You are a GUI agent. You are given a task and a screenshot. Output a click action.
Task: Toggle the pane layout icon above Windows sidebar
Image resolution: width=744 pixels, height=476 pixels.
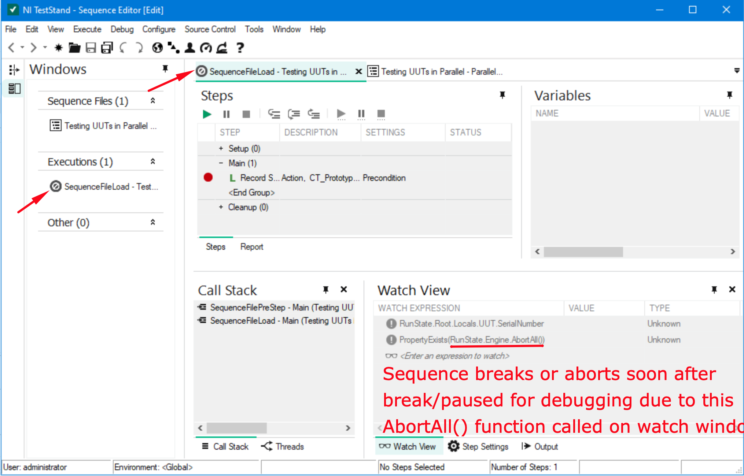[14, 70]
